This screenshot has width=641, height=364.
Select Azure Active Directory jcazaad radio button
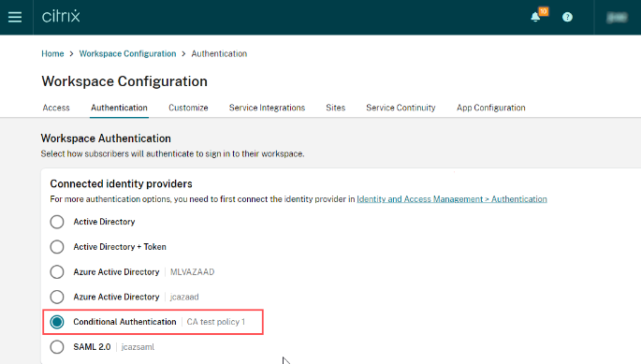[57, 297]
